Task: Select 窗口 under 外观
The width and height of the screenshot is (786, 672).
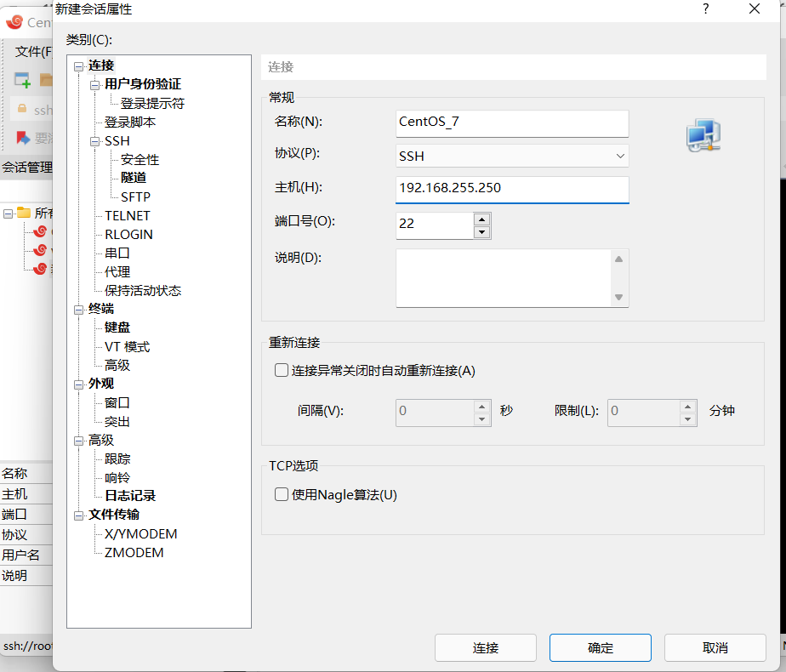Action: [117, 402]
